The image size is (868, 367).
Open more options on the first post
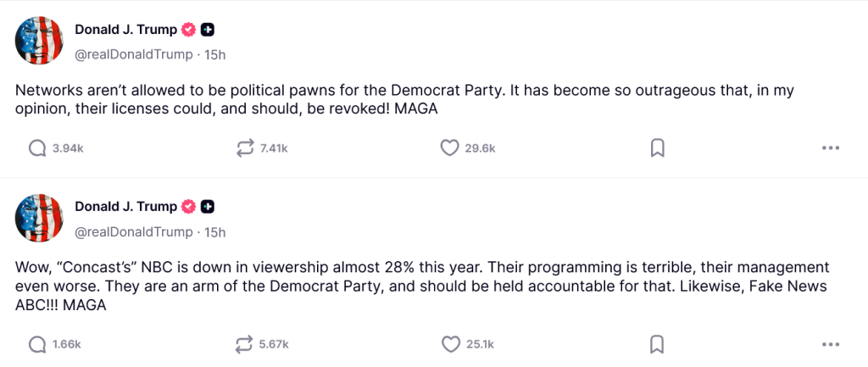point(831,148)
